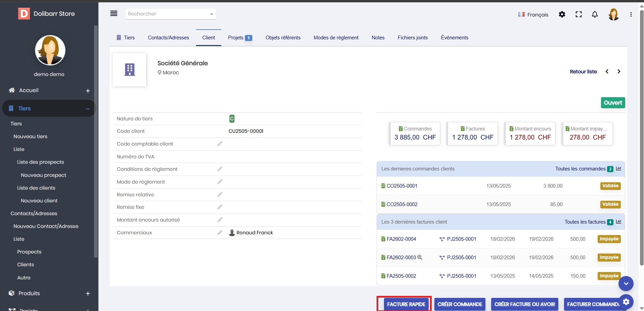
Task: Click the sidebar demo user avatar
Action: coord(50,50)
